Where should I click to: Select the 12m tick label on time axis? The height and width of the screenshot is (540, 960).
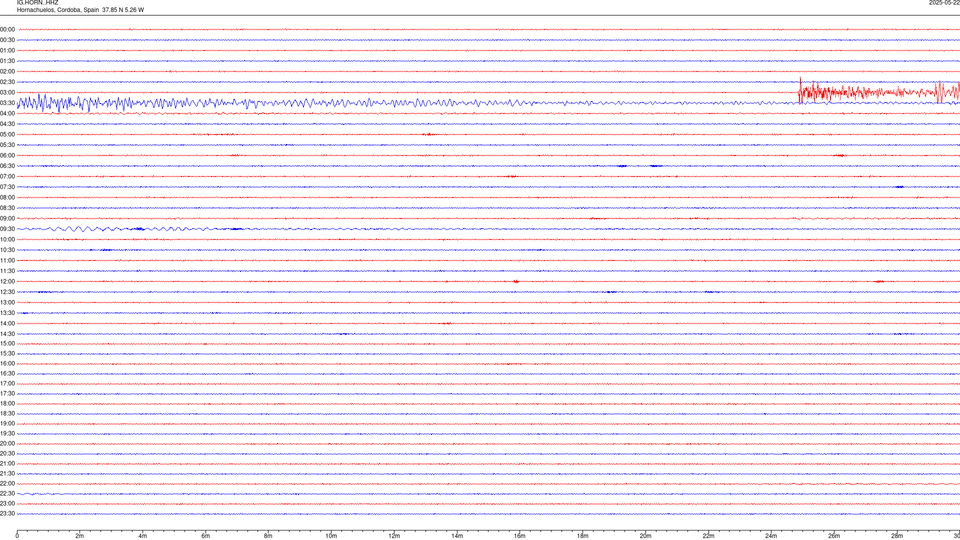click(x=394, y=536)
